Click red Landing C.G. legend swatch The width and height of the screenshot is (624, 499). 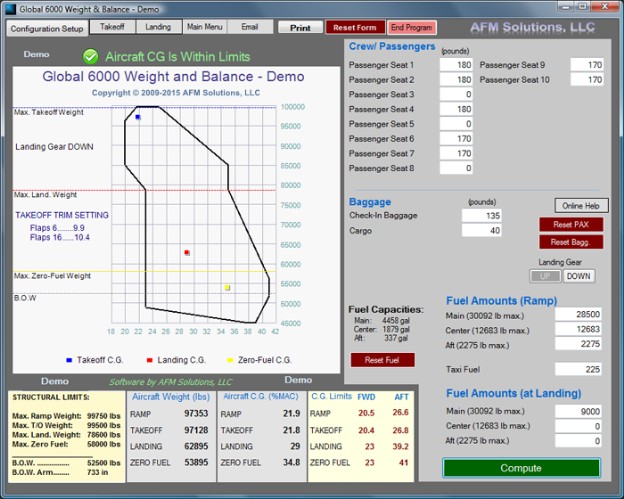150,360
